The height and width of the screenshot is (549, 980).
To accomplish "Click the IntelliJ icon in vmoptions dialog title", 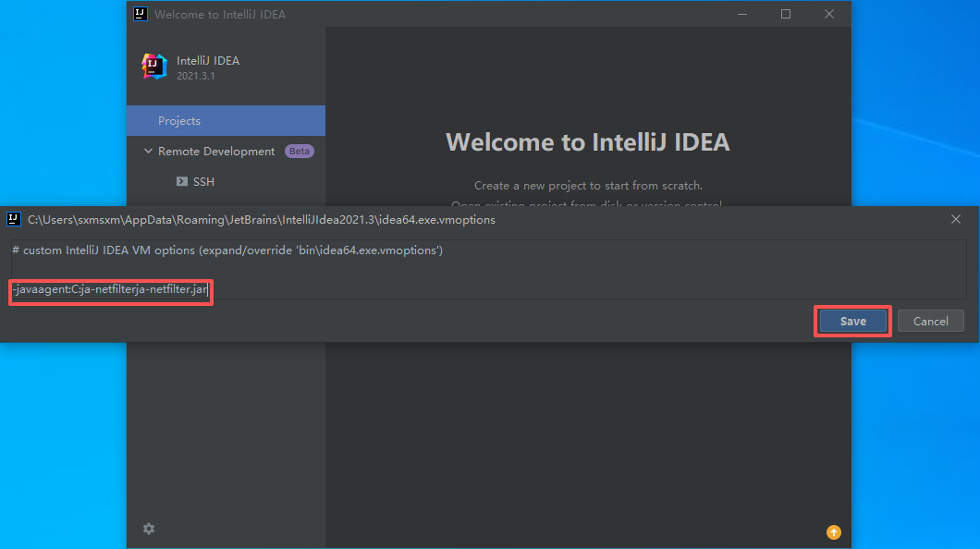I will (14, 219).
